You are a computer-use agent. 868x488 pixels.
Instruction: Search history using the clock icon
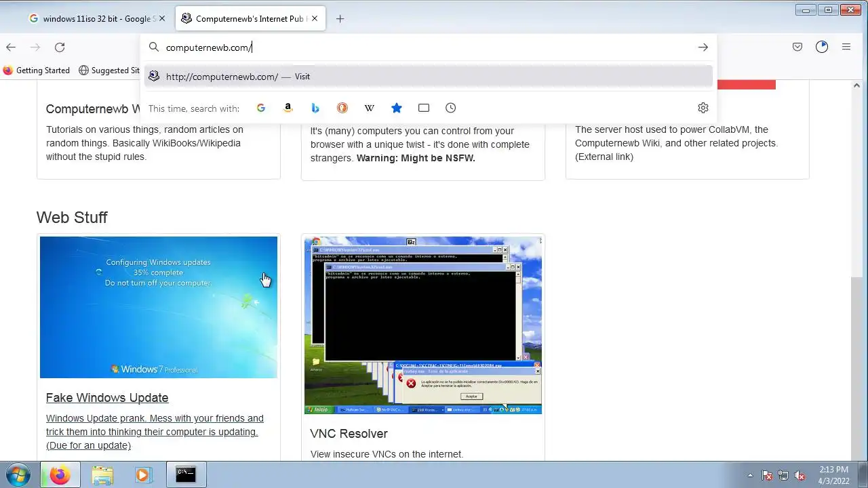pos(451,108)
